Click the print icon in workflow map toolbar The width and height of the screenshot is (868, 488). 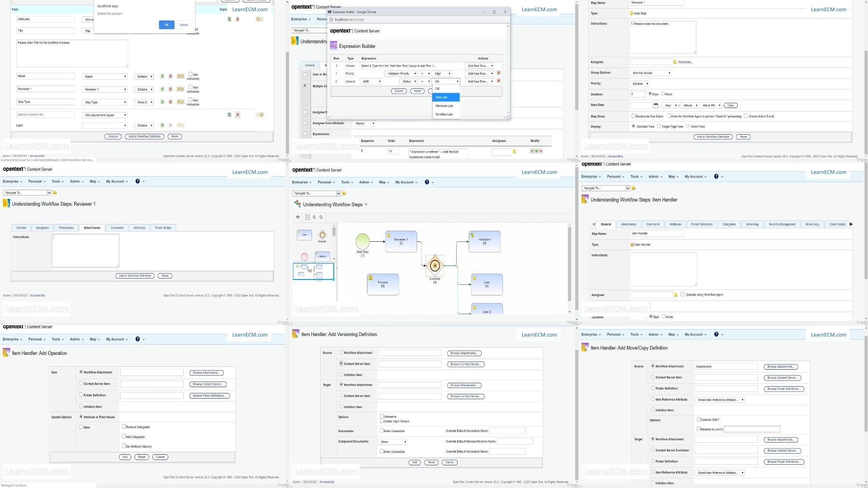[298, 217]
